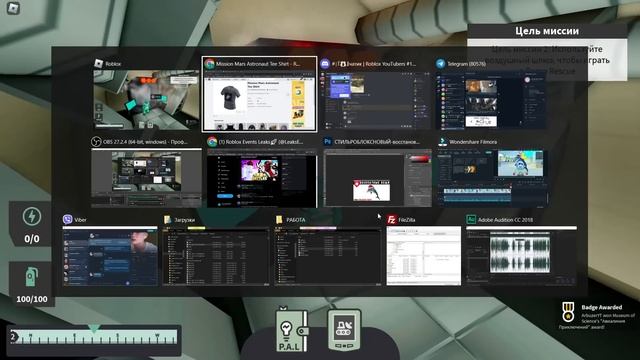Screen dimensions: 640x360
Task: Click the 'FileZilla' title text
Action: (x=407, y=220)
